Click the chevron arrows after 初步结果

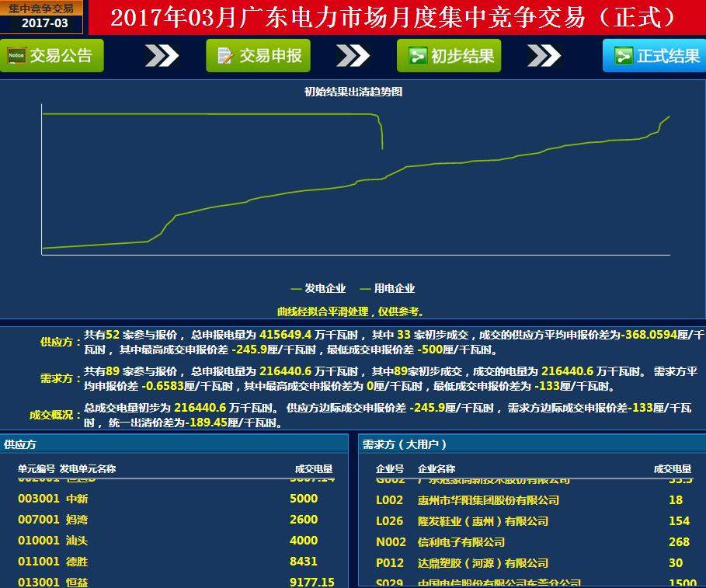tap(544, 56)
